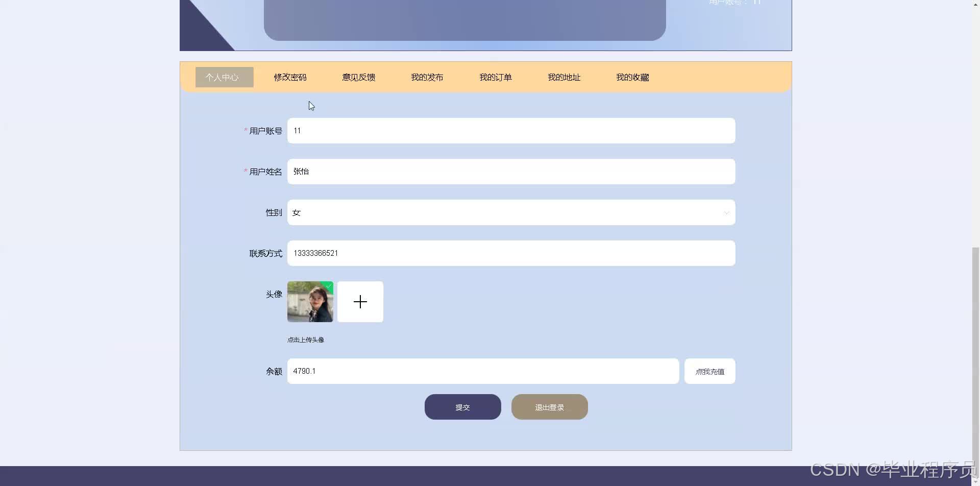The width and height of the screenshot is (980, 486).
Task: Click the 性别 label text
Action: tap(274, 213)
